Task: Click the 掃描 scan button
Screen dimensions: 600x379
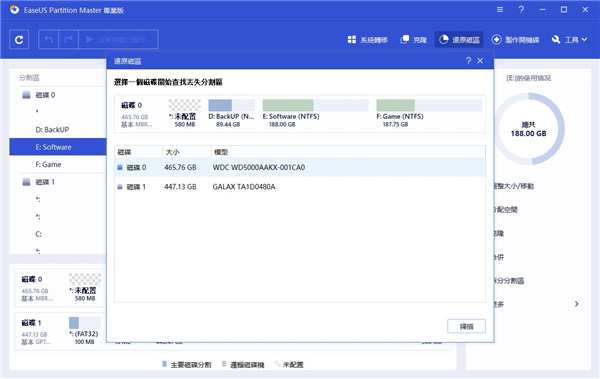Action: tap(466, 326)
